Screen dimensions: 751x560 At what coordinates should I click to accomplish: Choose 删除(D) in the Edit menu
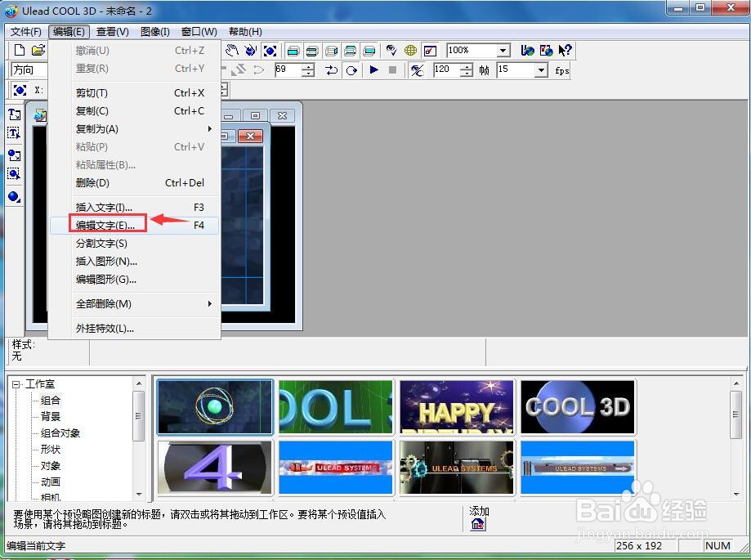coord(134,182)
